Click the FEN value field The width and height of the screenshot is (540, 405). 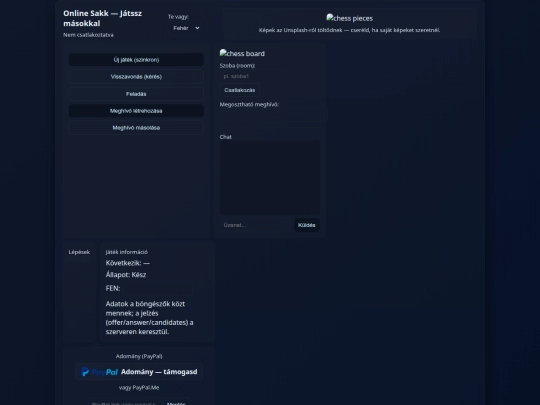pyautogui.click(x=158, y=288)
